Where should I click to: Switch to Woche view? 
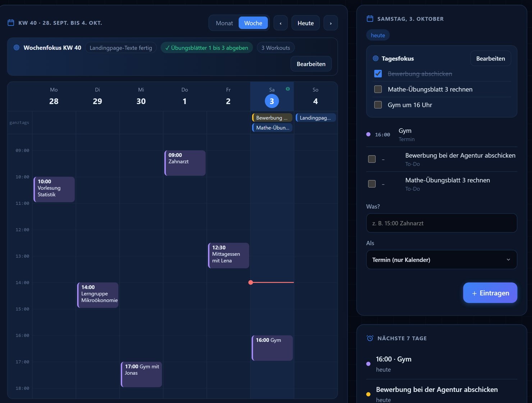(x=253, y=23)
